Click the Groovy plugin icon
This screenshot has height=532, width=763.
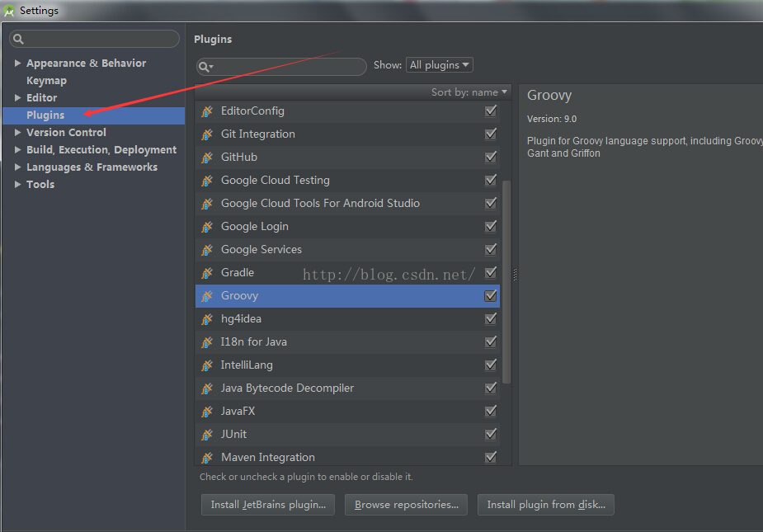tap(207, 296)
